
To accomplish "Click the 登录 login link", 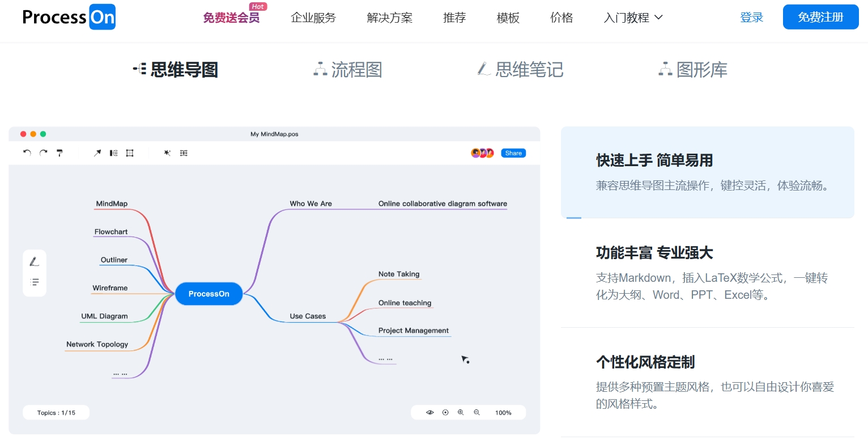I will click(752, 18).
